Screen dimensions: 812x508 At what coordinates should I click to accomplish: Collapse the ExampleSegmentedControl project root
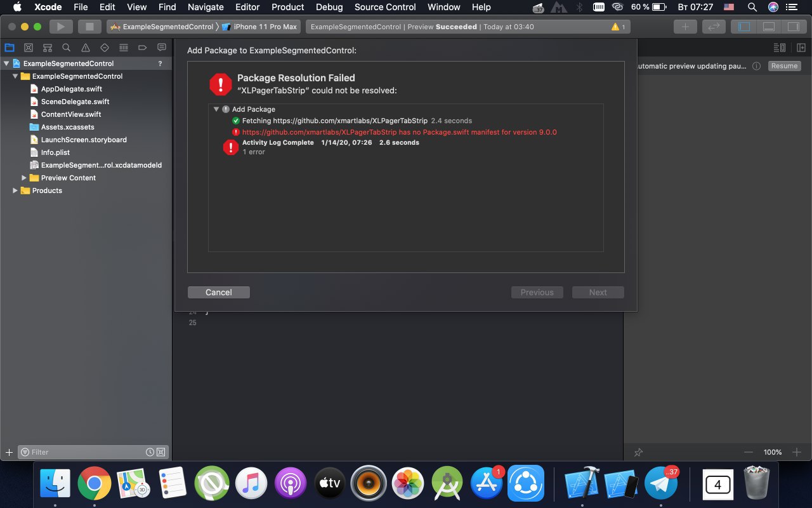(x=7, y=63)
